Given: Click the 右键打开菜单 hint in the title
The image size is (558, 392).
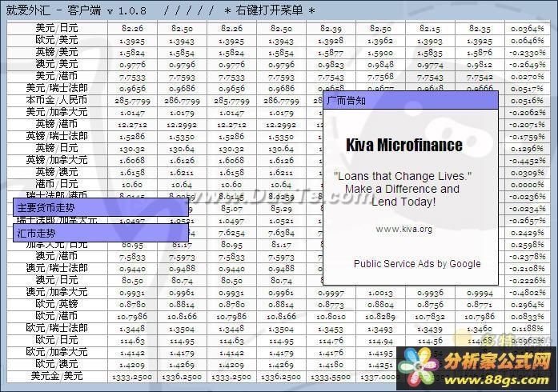Looking at the screenshot, I should [269, 10].
